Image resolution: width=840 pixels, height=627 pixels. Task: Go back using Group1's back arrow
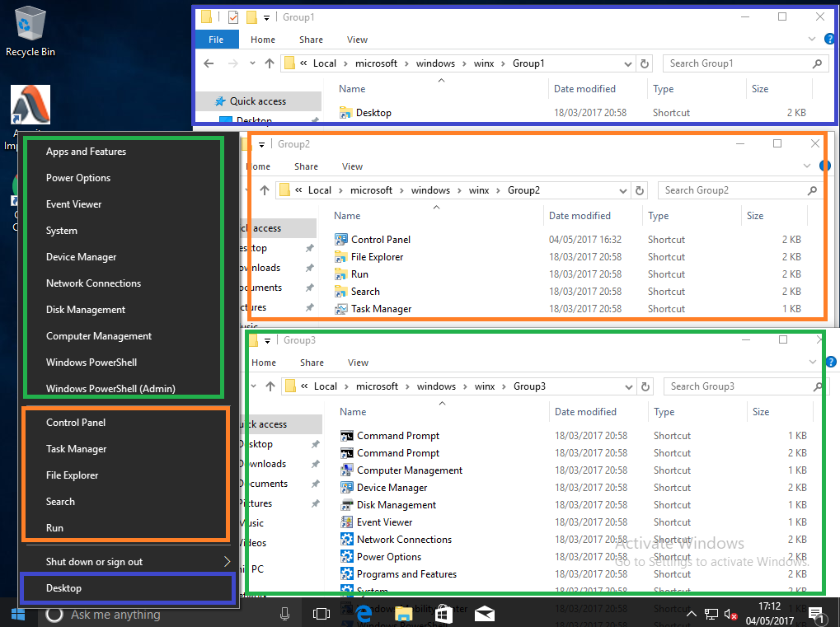209,63
